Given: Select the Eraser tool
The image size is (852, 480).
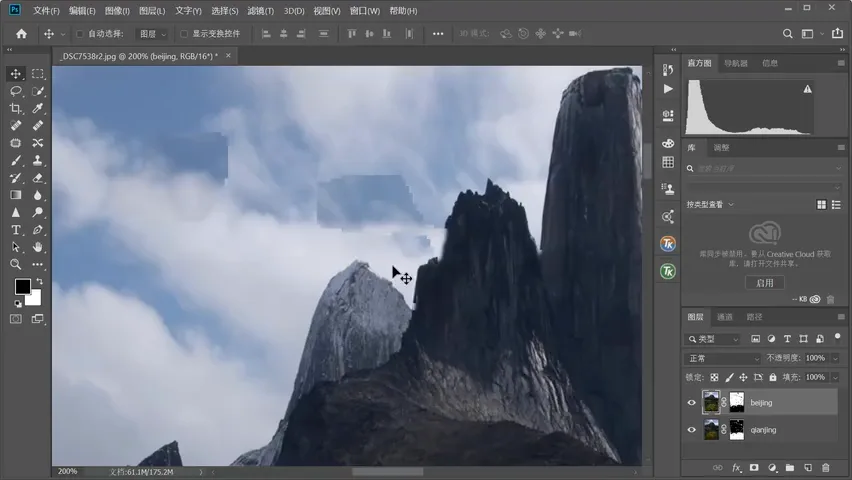Looking at the screenshot, I should tap(37, 178).
